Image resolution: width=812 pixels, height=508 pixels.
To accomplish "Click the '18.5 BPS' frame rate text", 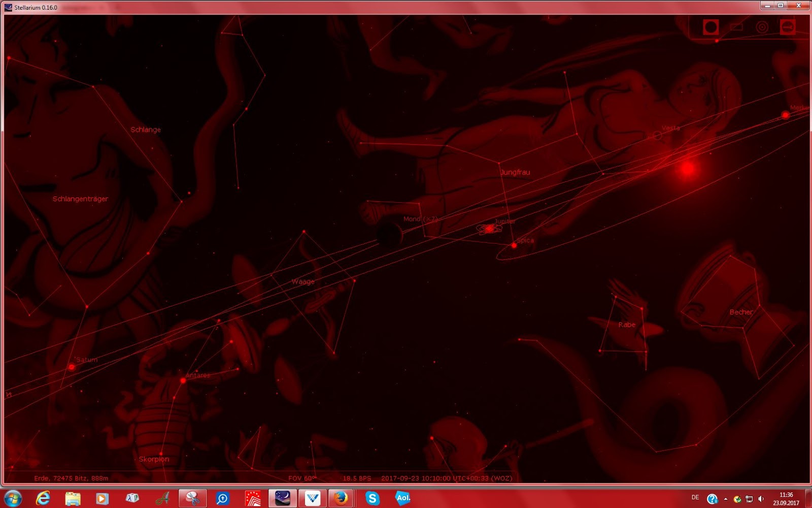I will click(357, 478).
